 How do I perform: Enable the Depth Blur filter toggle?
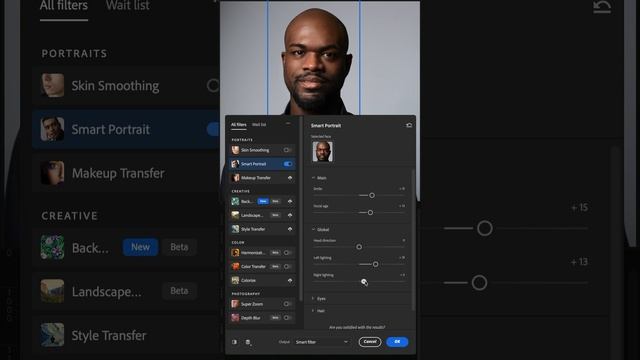click(287, 318)
